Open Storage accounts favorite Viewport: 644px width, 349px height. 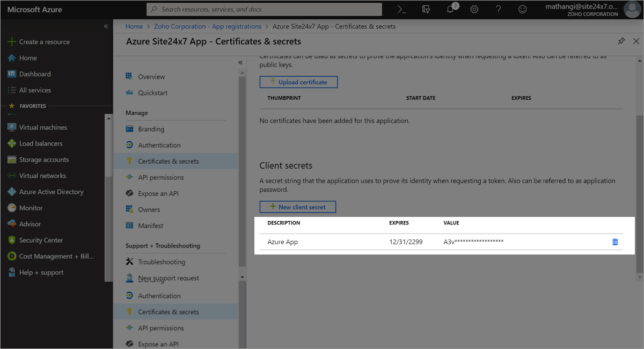38,159
